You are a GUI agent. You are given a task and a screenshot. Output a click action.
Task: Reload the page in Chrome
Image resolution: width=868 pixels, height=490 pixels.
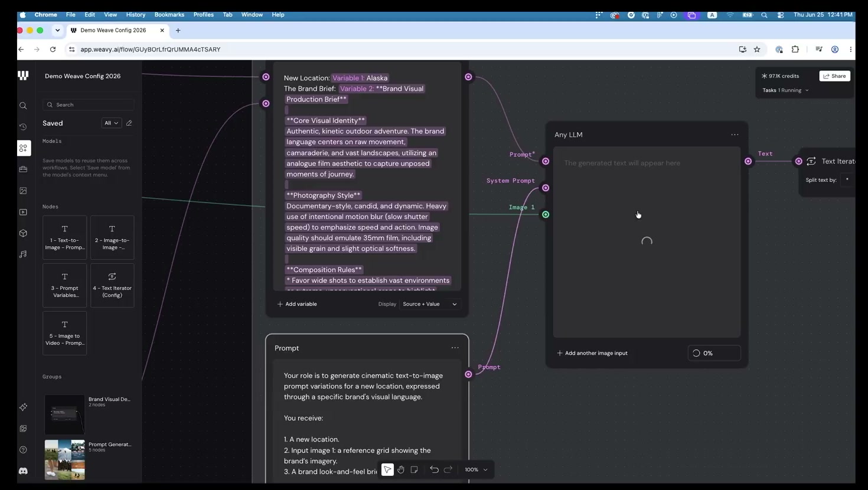pyautogui.click(x=53, y=50)
